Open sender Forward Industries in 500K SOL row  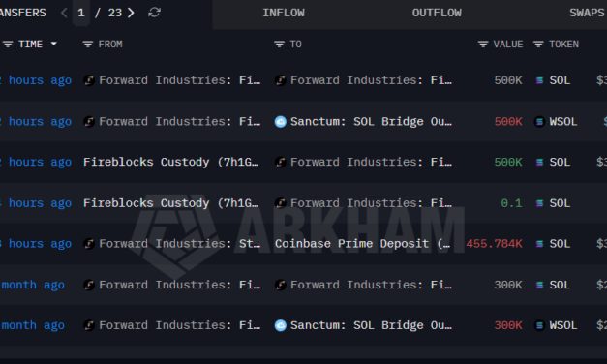click(180, 80)
